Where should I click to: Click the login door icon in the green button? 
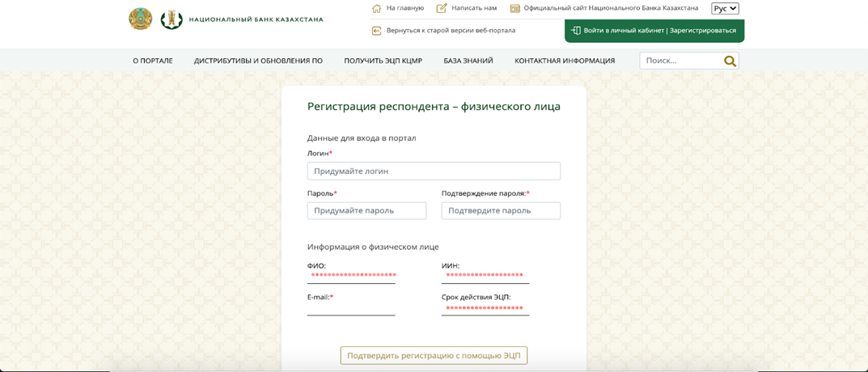[576, 31]
